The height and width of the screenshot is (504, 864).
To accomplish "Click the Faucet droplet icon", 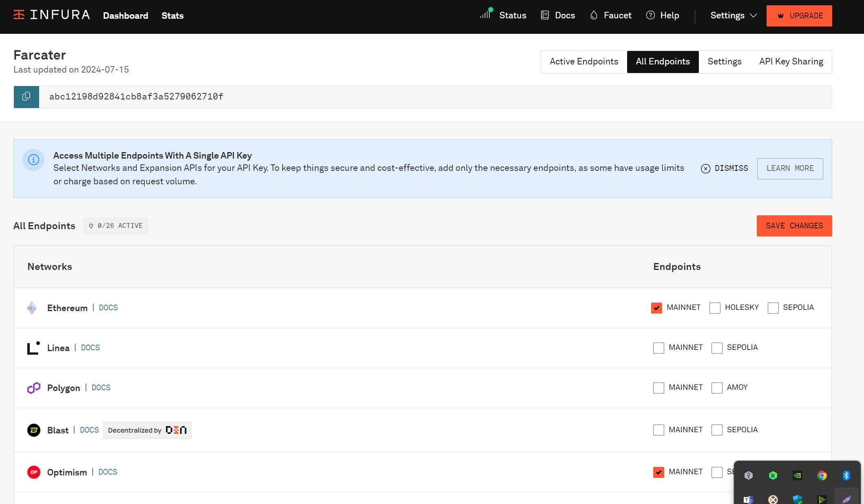I will coord(594,15).
